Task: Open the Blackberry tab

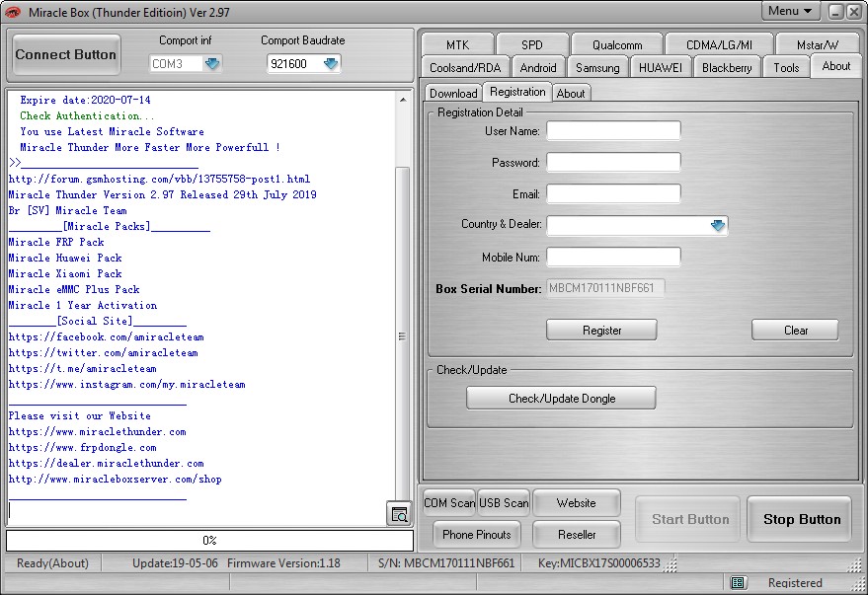Action: click(727, 67)
